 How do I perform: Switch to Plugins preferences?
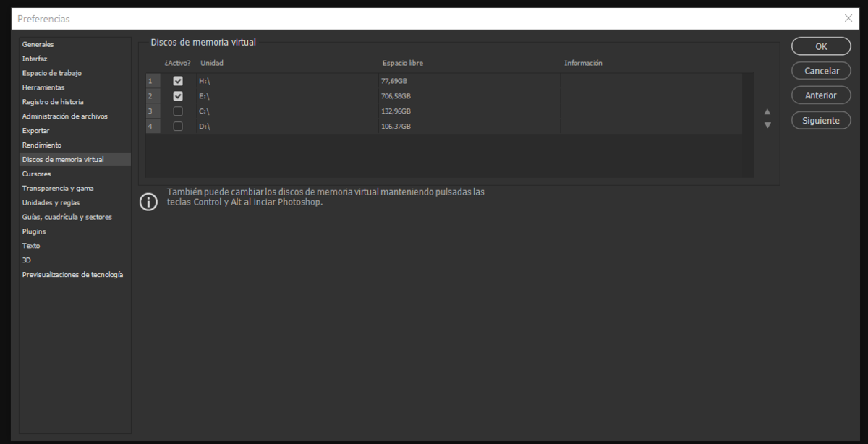click(75, 231)
